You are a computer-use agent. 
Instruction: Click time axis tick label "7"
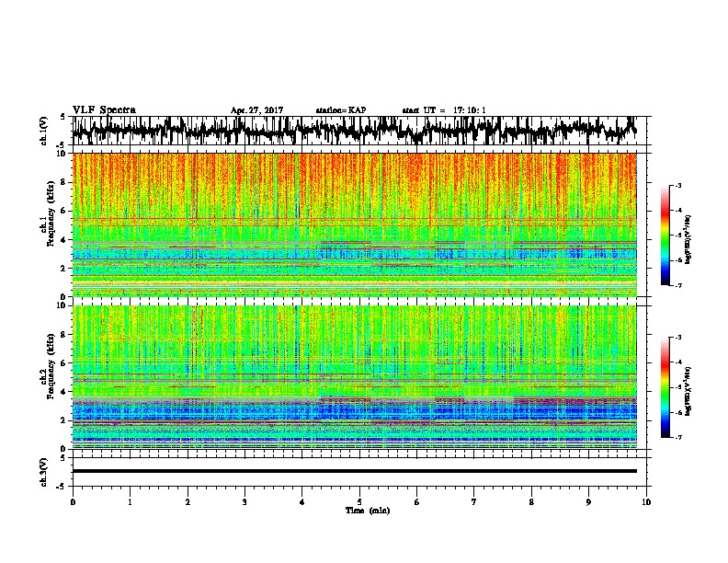click(x=474, y=502)
